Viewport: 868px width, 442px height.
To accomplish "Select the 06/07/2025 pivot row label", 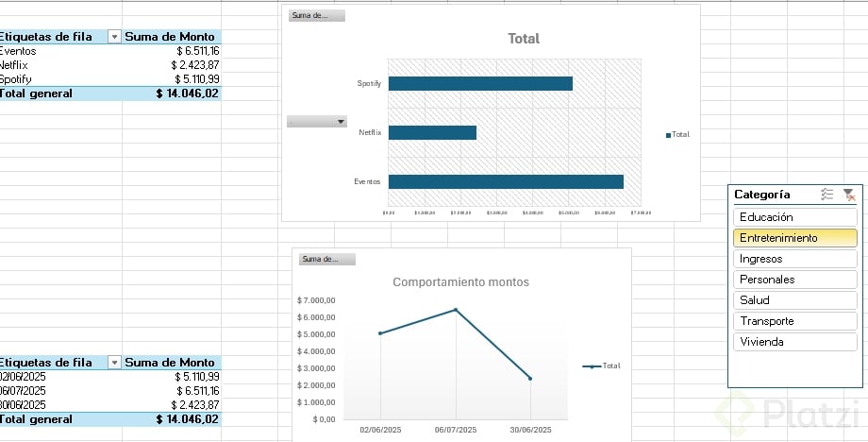I will pos(61,391).
